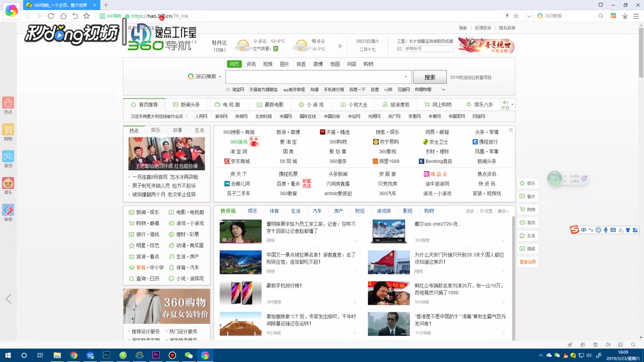Open the 看片 shortcut on right panel
644x362 pixels.
pyautogui.click(x=528, y=196)
